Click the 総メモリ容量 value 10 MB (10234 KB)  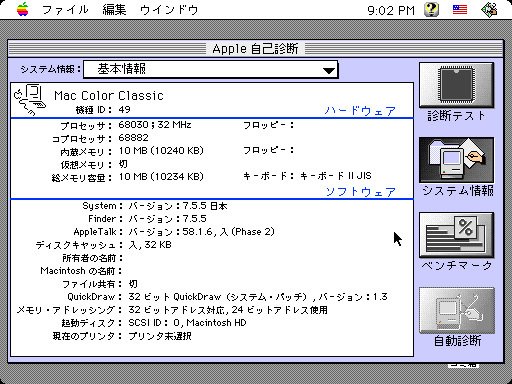(x=161, y=177)
